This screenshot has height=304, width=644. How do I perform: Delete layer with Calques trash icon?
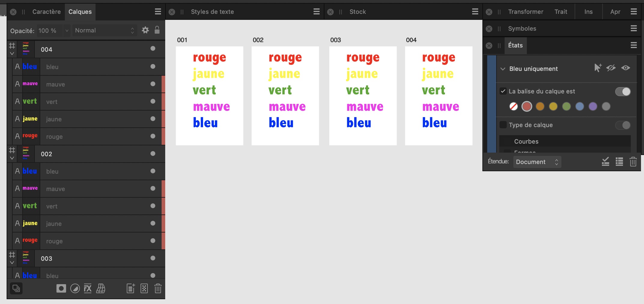pos(158,289)
